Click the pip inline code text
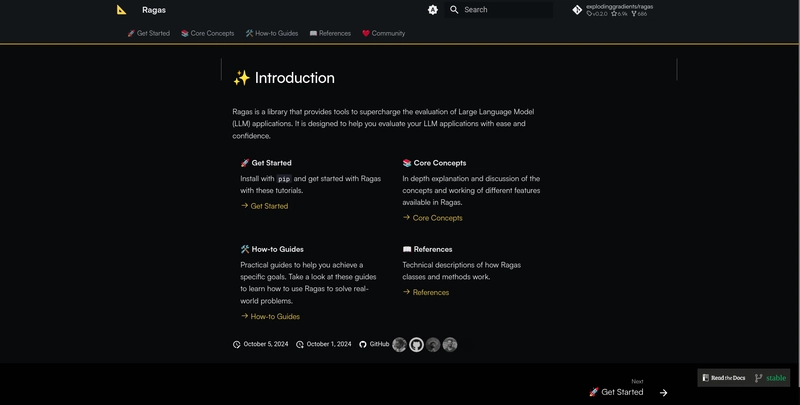The image size is (800, 405). click(x=284, y=179)
